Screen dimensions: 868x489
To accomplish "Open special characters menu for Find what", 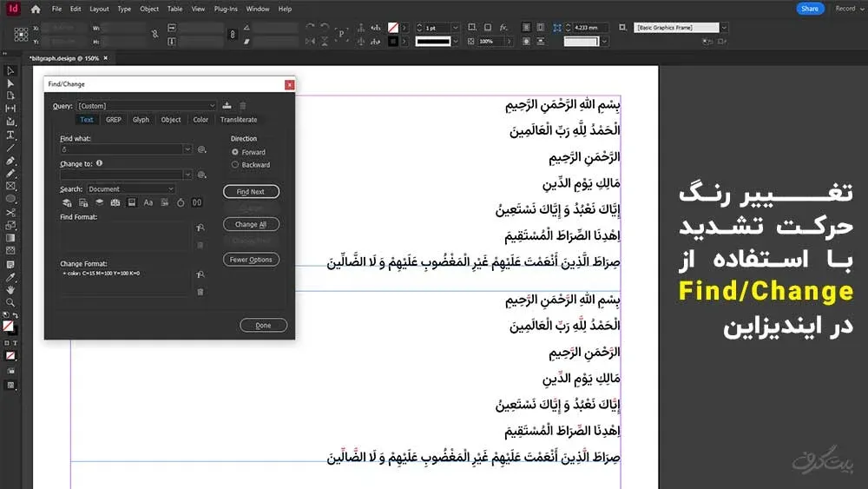I will coord(201,149).
